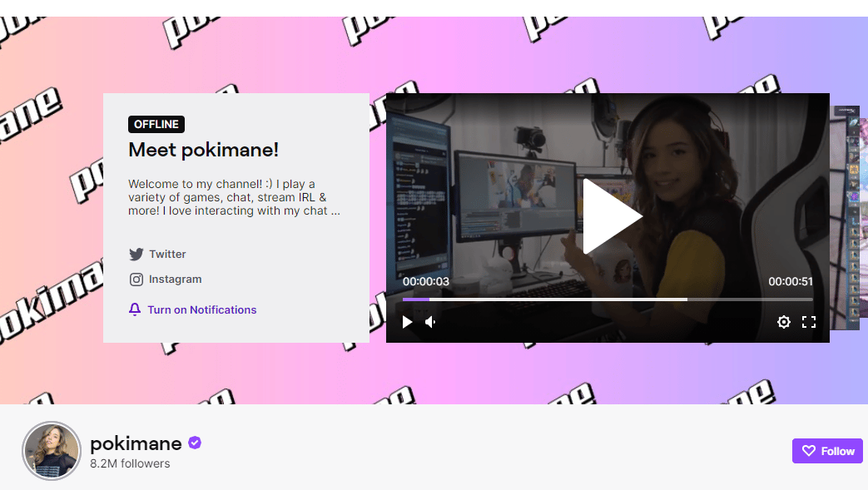Click the large play overlay on video

(611, 216)
